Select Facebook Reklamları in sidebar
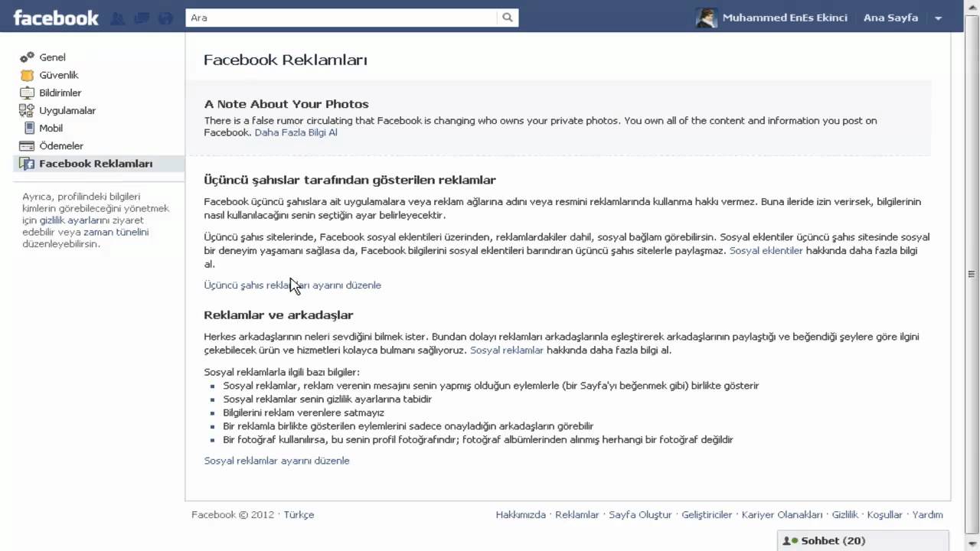The height and width of the screenshot is (551, 980). pos(99,164)
